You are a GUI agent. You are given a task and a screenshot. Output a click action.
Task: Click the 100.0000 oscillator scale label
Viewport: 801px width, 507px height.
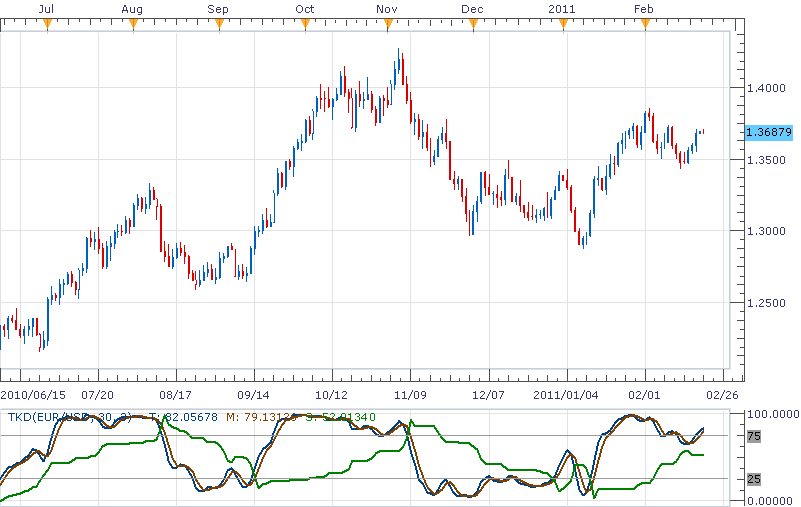(x=773, y=414)
